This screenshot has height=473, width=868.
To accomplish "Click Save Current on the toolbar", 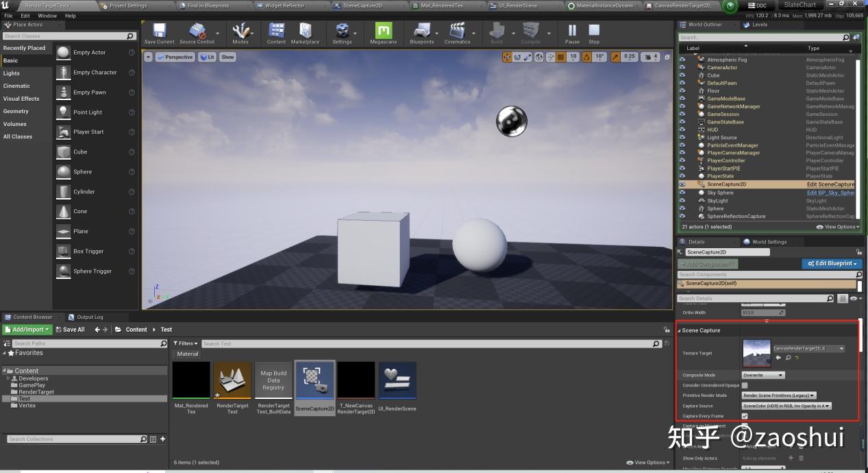I will pyautogui.click(x=158, y=32).
